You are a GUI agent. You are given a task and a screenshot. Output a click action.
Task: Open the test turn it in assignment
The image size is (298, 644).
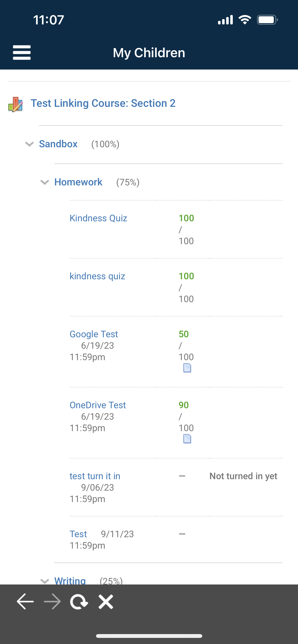95,476
